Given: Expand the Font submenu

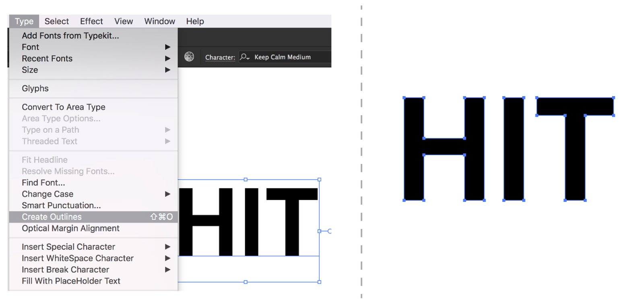Looking at the screenshot, I should 167,47.
